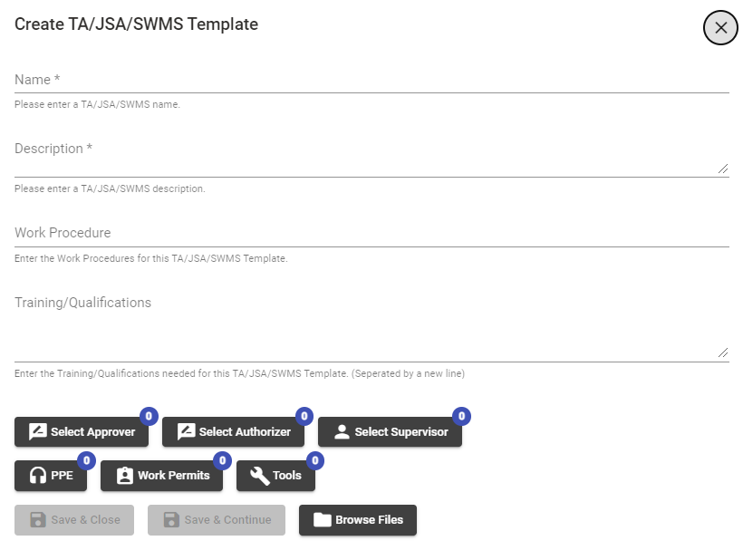Screen dimensions: 743x560
Task: Click the Training/Qualifications text area
Action: 371,326
